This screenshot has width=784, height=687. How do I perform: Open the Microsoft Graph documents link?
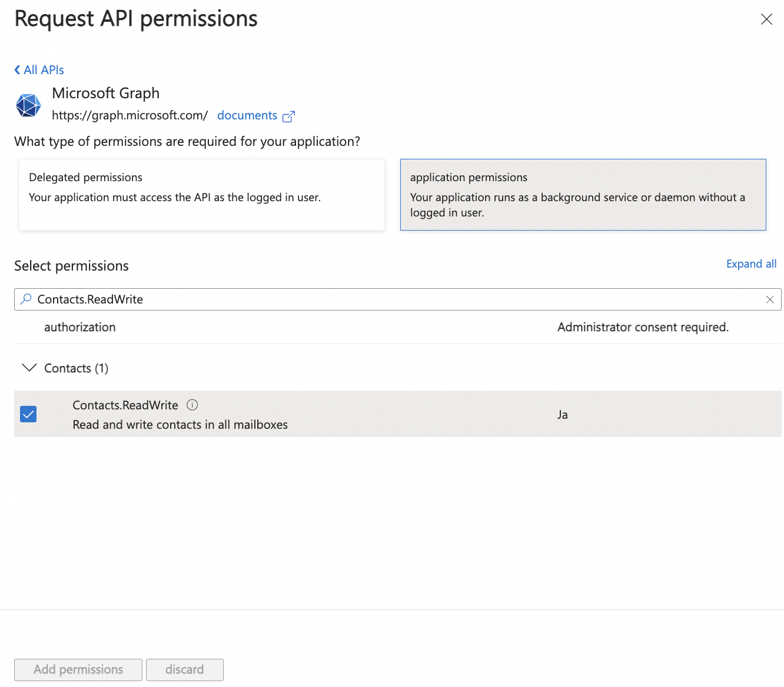[x=247, y=115]
